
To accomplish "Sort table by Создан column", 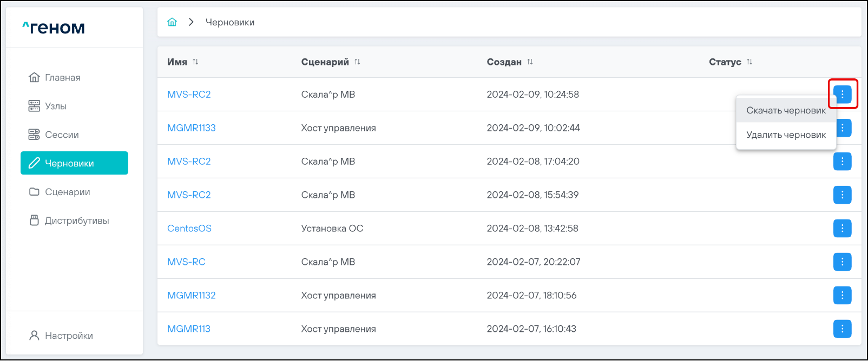I will 530,62.
